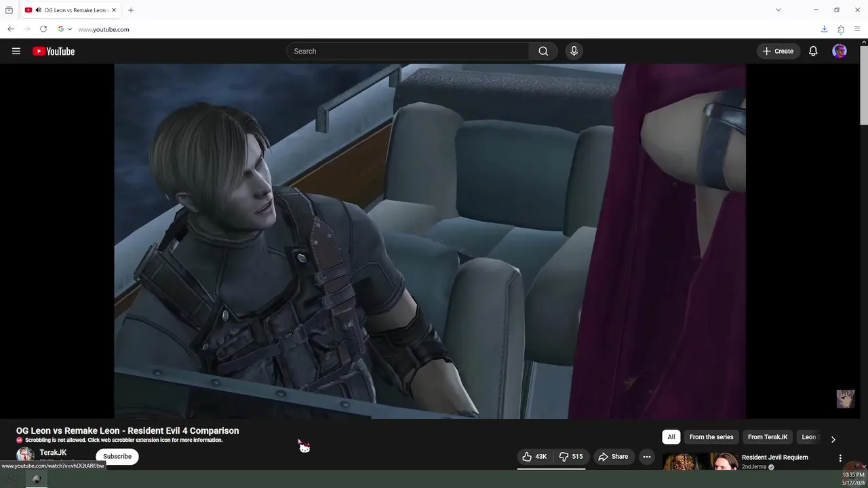This screenshot has height=488, width=868.
Task: Open TerakJK channel avatar
Action: click(x=25, y=455)
